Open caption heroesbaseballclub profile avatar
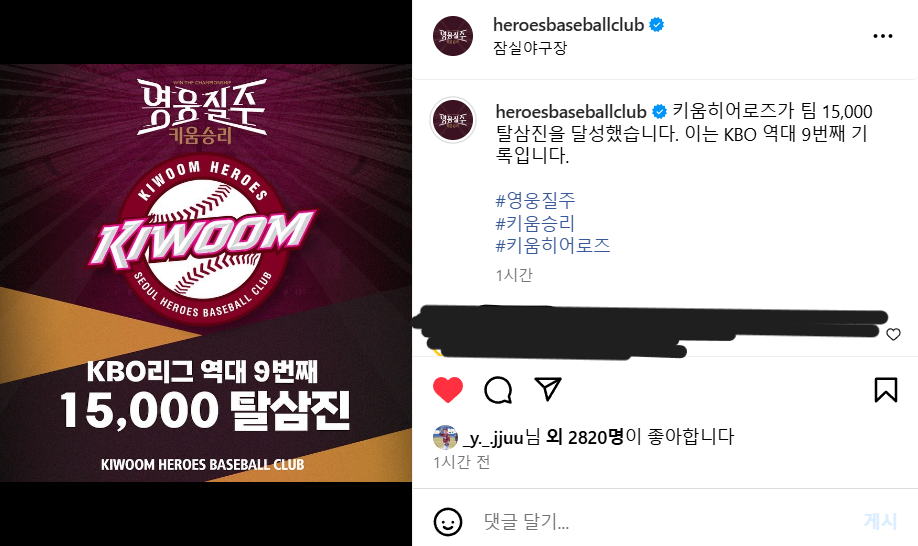The image size is (918, 546). [453, 120]
